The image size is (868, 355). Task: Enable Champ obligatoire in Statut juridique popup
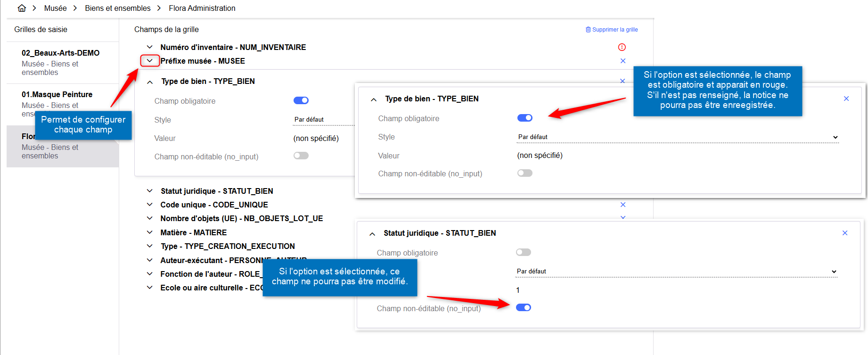524,252
